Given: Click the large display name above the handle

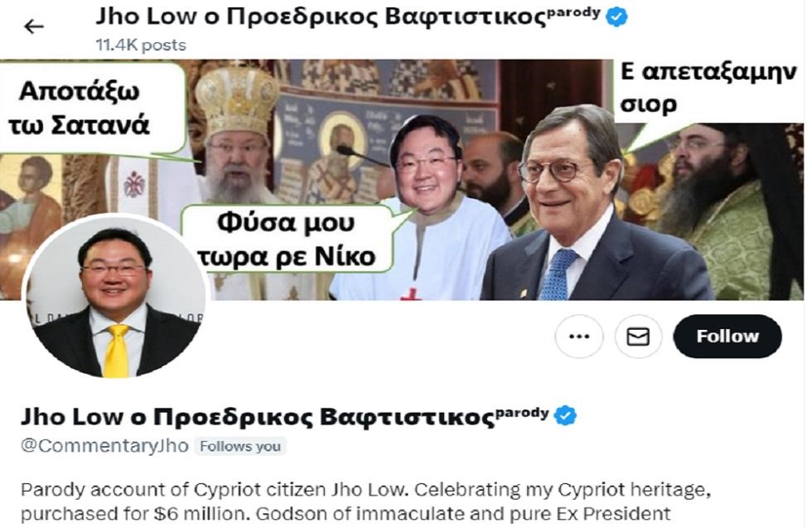Looking at the screenshot, I should pos(258,417).
